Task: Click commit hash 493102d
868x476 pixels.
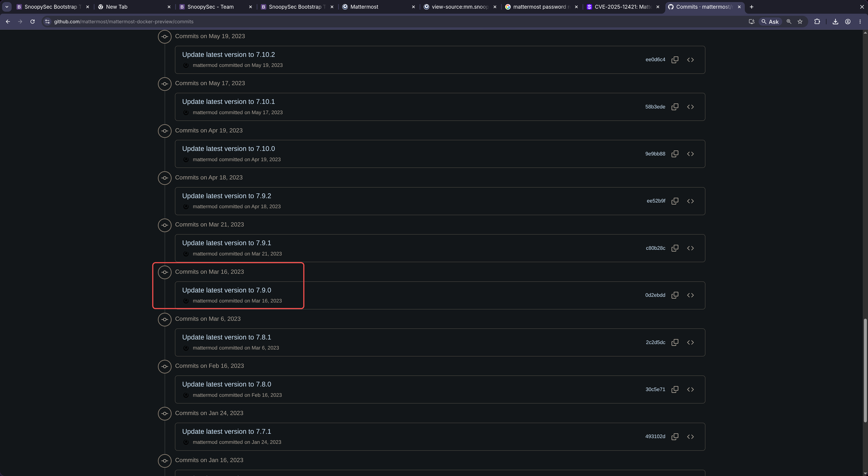Action: point(655,436)
